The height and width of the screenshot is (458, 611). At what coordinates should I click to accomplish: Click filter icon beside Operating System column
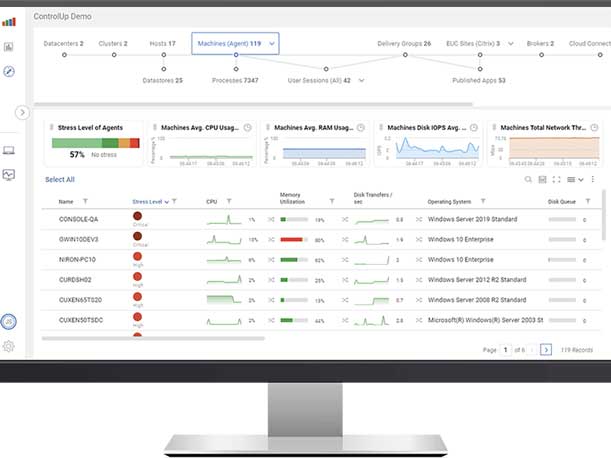click(482, 201)
